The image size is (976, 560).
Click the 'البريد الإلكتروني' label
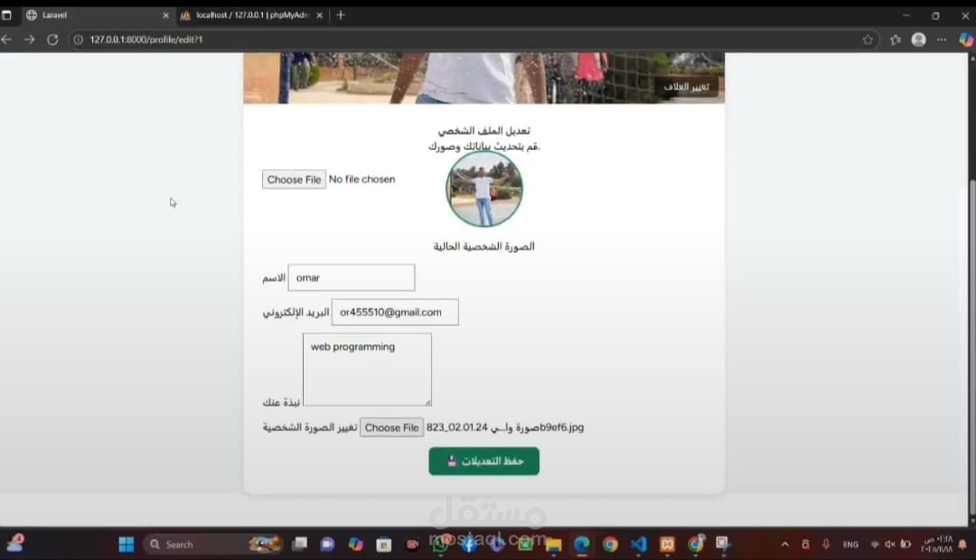coord(296,312)
